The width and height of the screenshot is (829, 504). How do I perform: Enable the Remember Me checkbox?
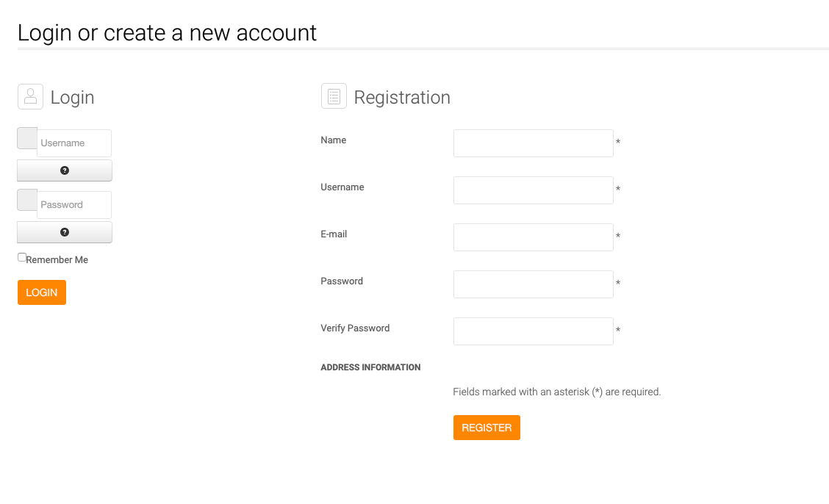22,257
